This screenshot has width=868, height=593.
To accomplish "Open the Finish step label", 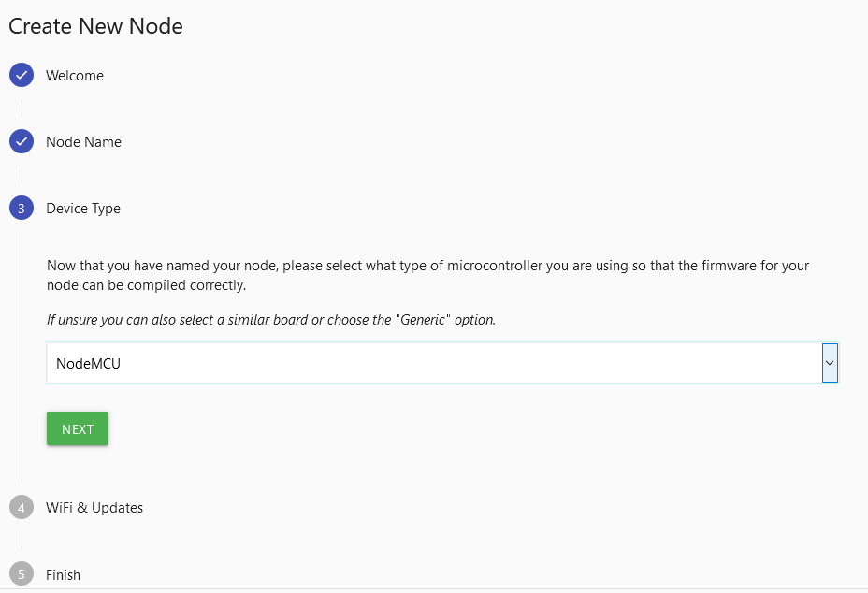I will tap(63, 575).
